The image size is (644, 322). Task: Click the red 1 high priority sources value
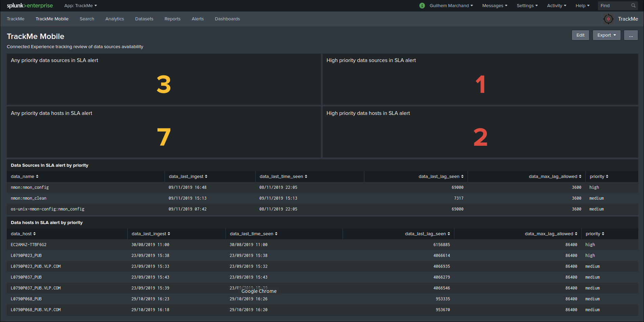click(480, 84)
